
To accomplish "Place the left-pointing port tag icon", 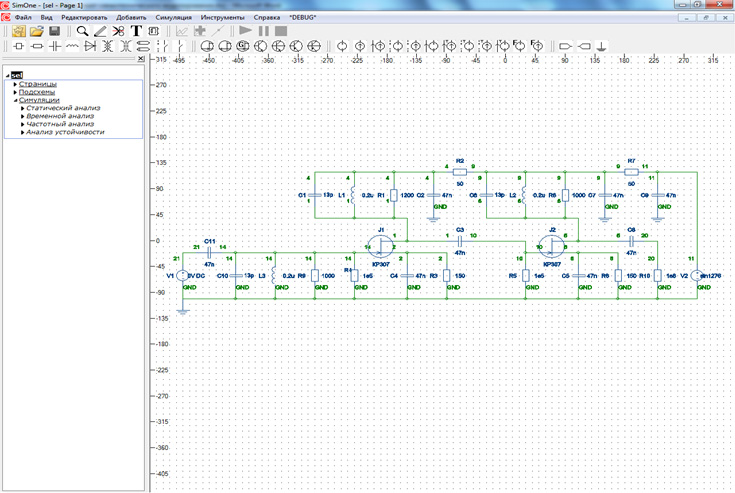I will pyautogui.click(x=584, y=46).
